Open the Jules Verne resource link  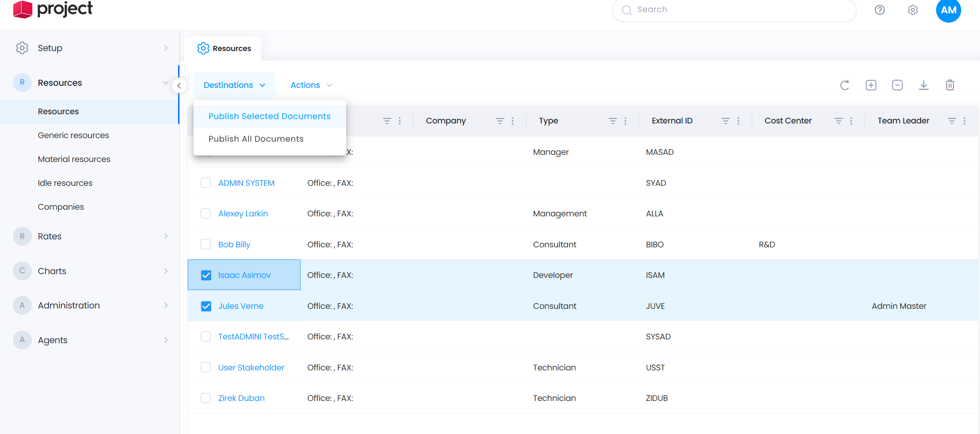coord(241,306)
